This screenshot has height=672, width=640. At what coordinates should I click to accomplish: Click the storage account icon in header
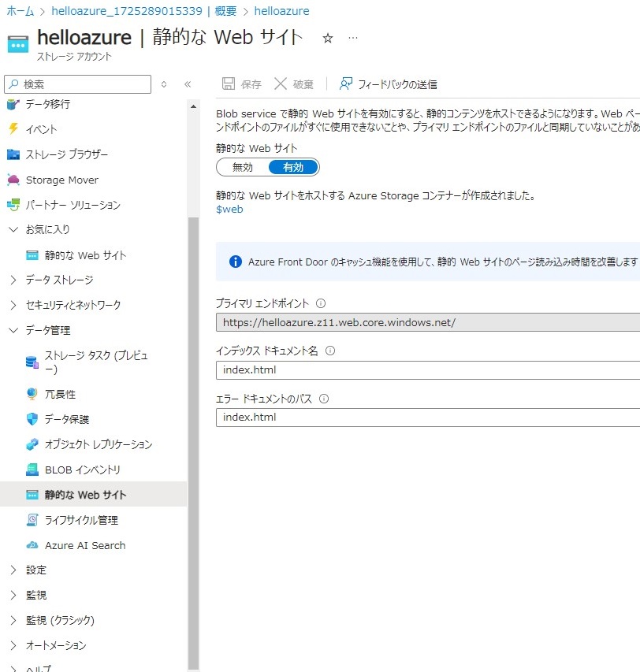click(18, 44)
